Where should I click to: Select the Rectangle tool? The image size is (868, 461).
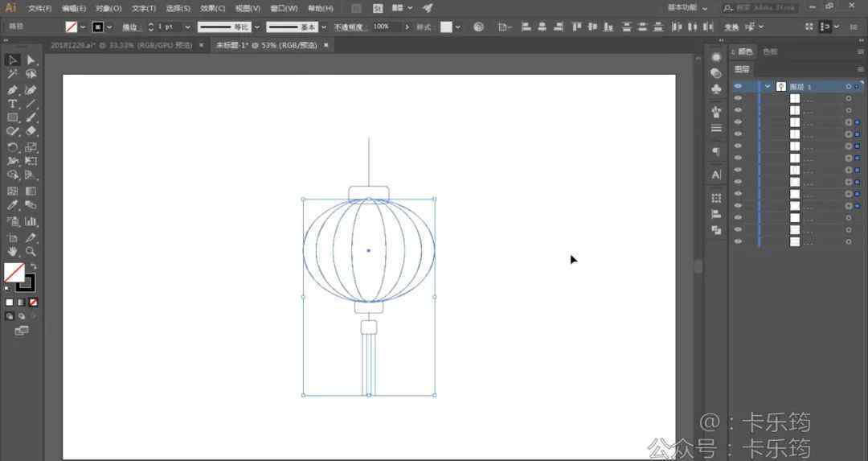pyautogui.click(x=12, y=117)
